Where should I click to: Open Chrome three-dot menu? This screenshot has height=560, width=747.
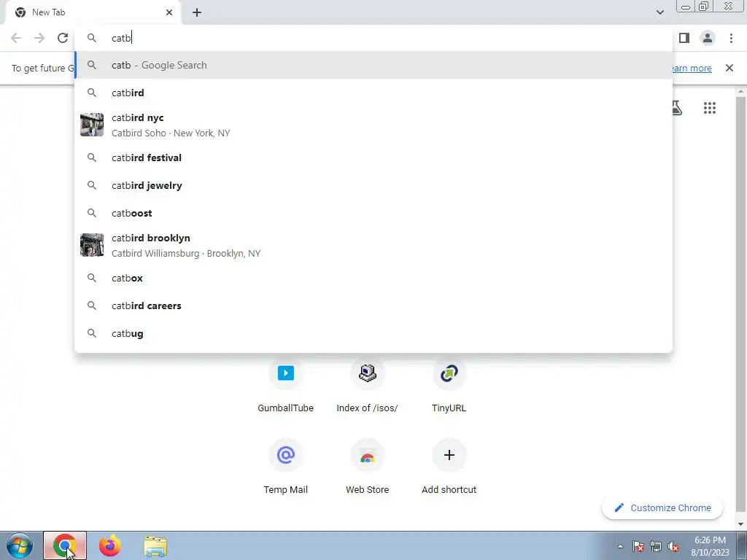(x=731, y=38)
